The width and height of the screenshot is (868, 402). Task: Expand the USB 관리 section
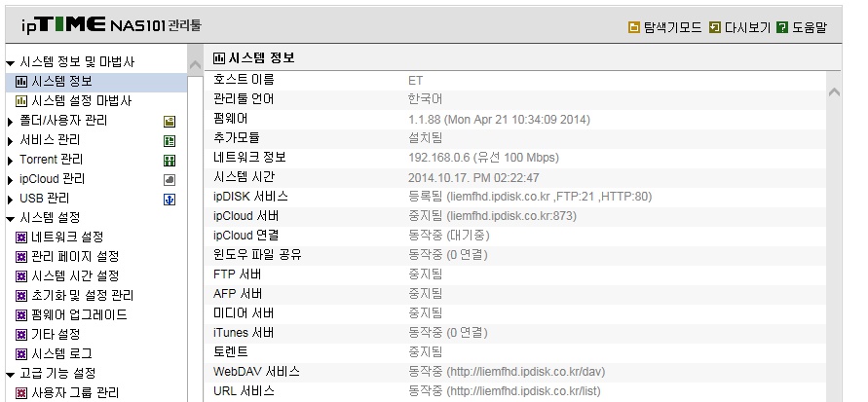tap(10, 200)
